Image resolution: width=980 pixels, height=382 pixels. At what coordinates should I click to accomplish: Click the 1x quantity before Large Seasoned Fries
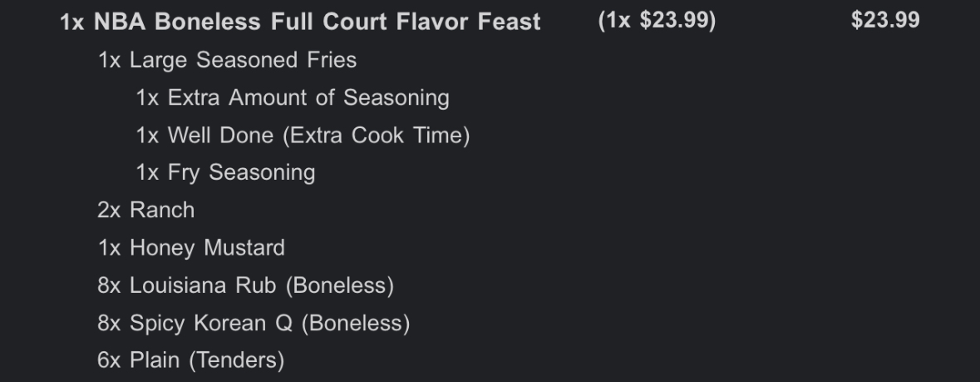[109, 60]
